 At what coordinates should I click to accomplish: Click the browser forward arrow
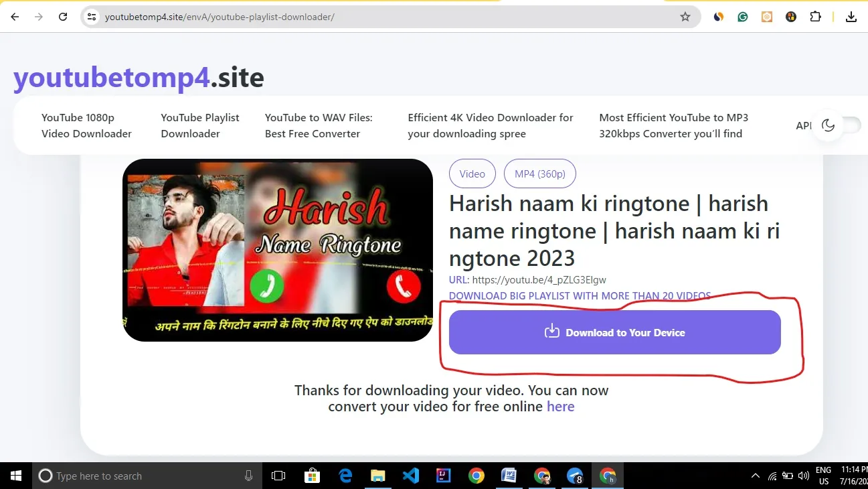39,17
